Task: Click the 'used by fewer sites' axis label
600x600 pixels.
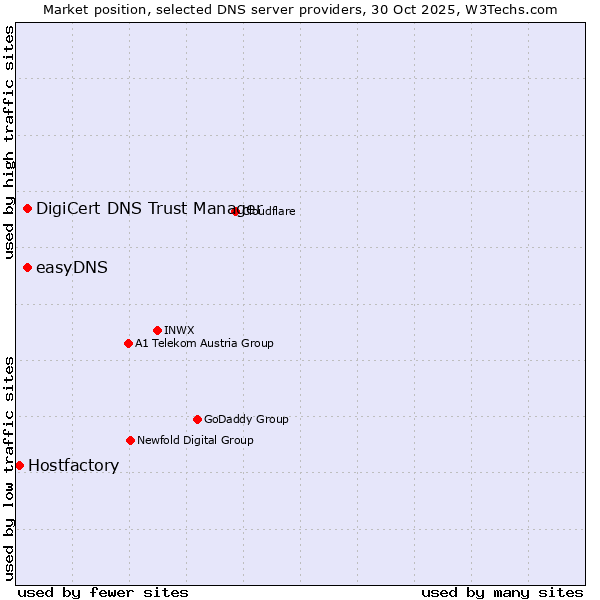Action: pyautogui.click(x=103, y=592)
